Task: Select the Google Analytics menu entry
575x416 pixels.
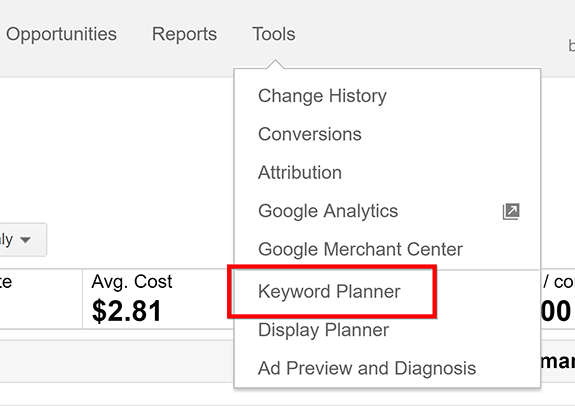Action: tap(328, 211)
